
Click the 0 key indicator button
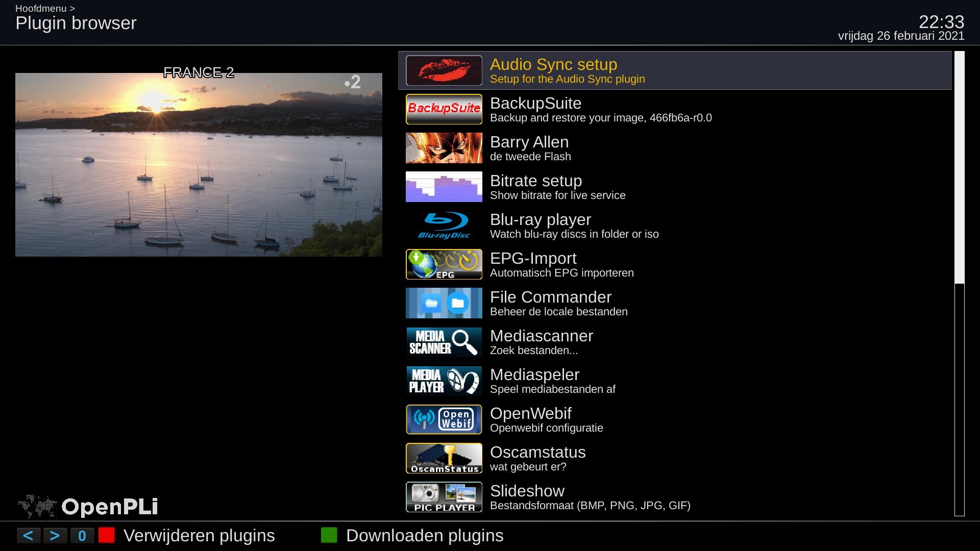pyautogui.click(x=82, y=536)
